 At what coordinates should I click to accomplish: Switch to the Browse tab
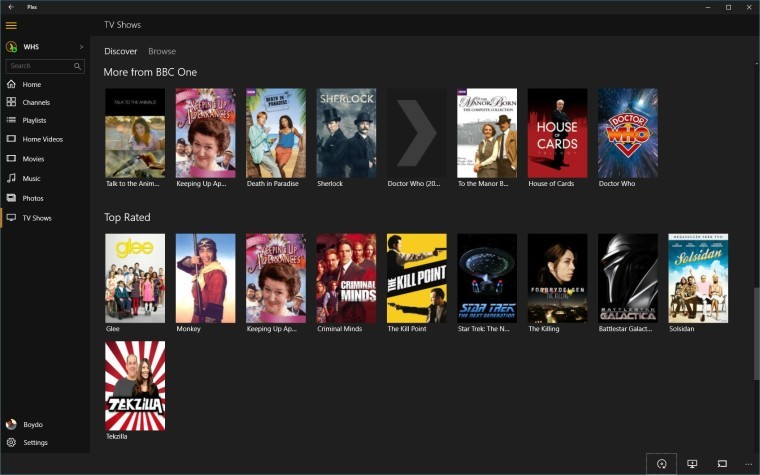click(162, 51)
